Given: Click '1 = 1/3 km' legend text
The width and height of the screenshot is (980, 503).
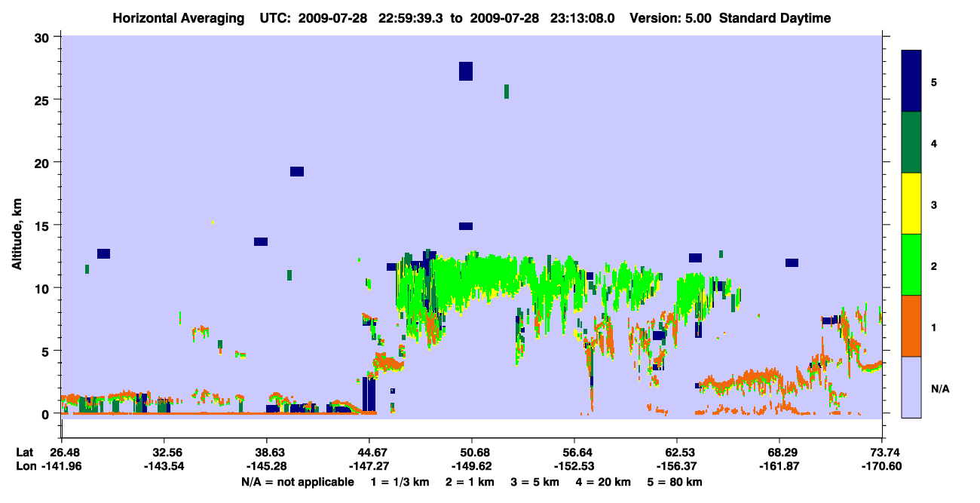Looking at the screenshot, I should click(x=402, y=482).
